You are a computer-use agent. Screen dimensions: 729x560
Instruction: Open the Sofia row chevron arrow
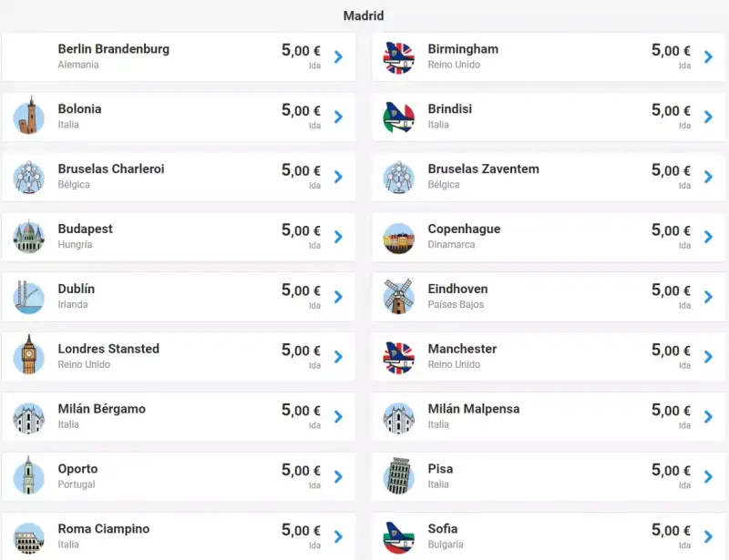click(x=708, y=536)
